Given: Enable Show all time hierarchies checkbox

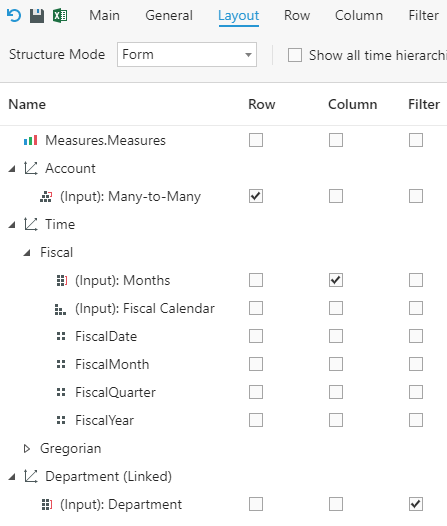Looking at the screenshot, I should tap(295, 55).
